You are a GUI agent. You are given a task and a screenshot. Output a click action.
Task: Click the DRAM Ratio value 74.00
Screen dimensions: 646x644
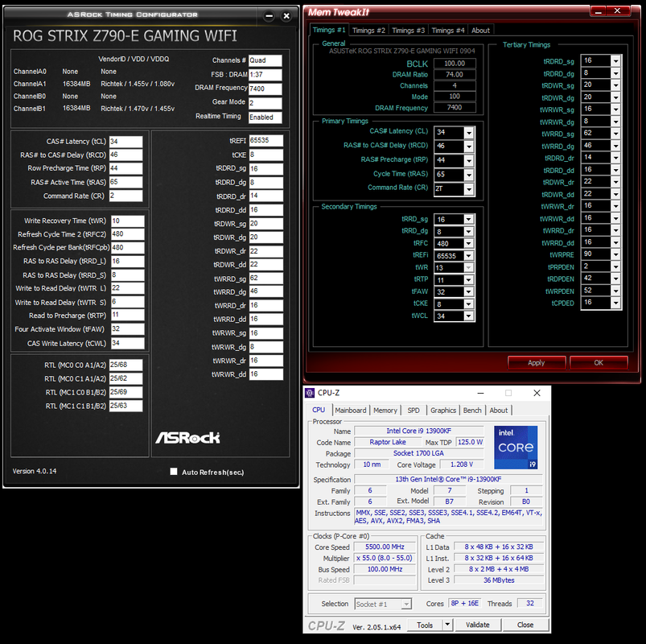click(455, 75)
